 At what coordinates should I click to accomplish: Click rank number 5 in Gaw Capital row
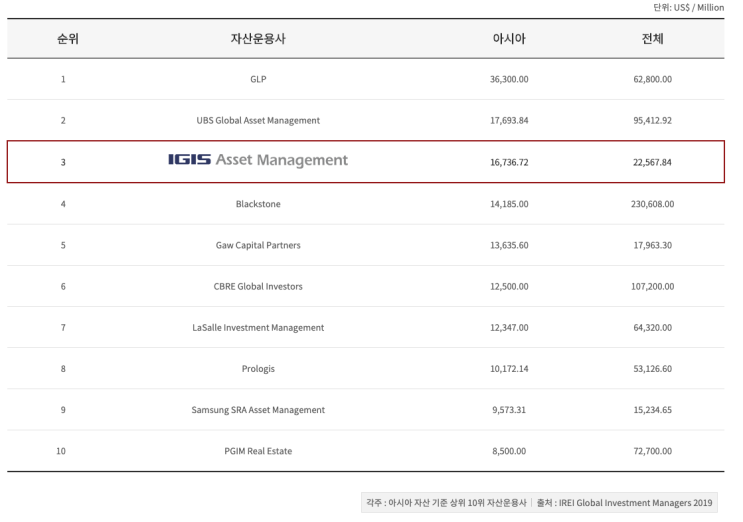63,245
